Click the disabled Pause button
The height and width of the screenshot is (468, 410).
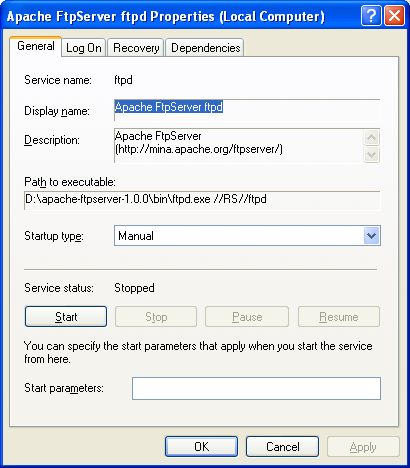point(247,317)
